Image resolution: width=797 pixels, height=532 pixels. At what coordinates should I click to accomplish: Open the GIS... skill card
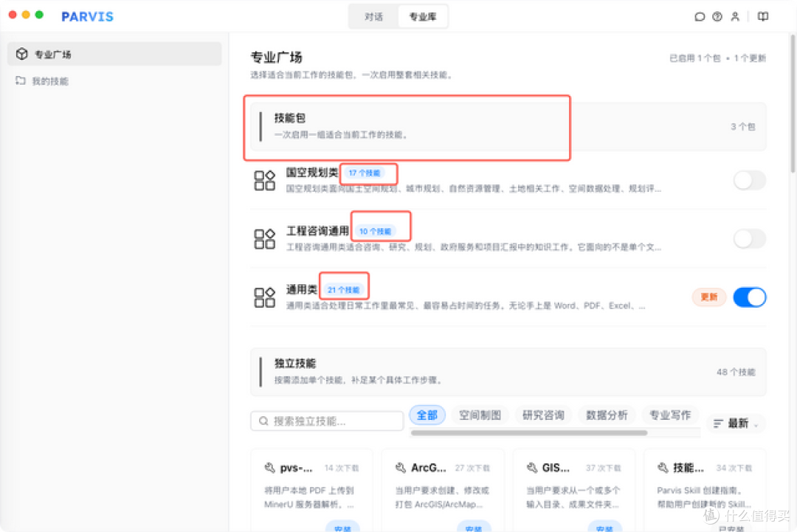tap(574, 490)
